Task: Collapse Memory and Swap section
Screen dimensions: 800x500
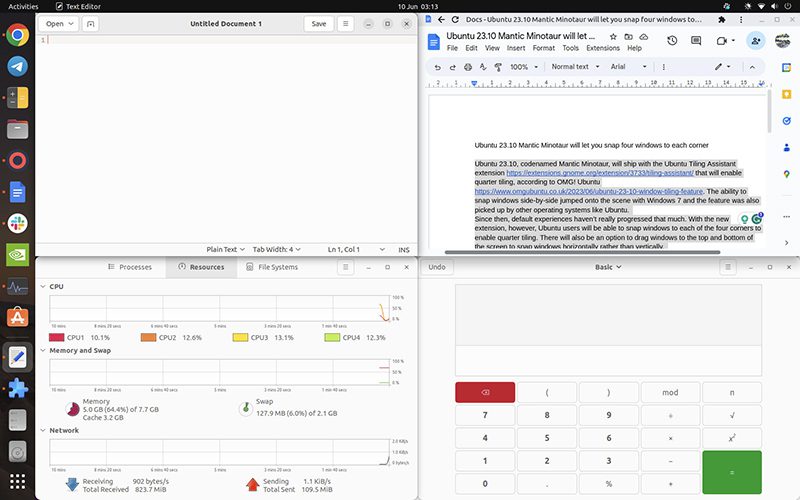Action: 43,351
